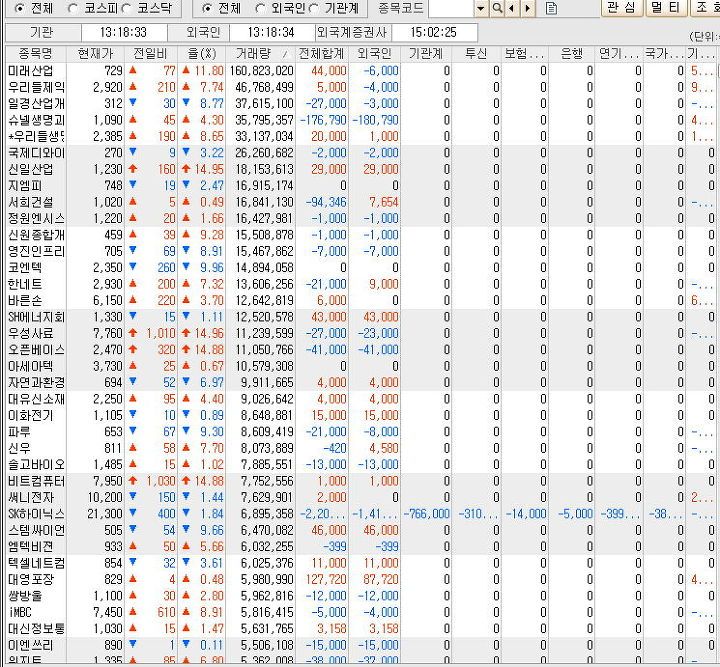Click 미래산업 volume 160,823,020
This screenshot has height=667, width=720.
(x=262, y=71)
